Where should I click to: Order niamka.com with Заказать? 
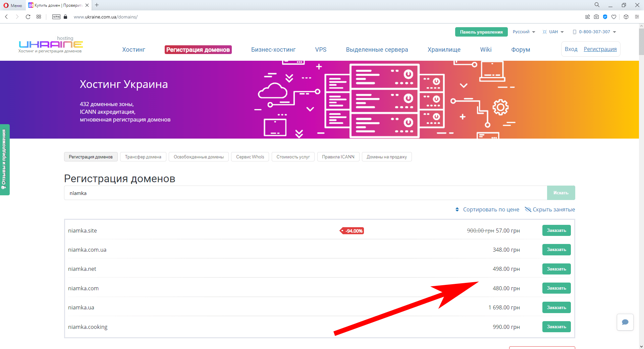[x=556, y=288]
